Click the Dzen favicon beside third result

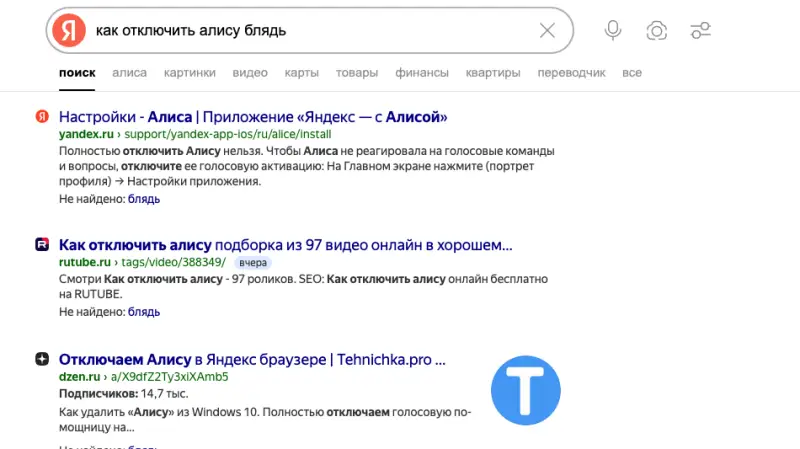[42, 359]
